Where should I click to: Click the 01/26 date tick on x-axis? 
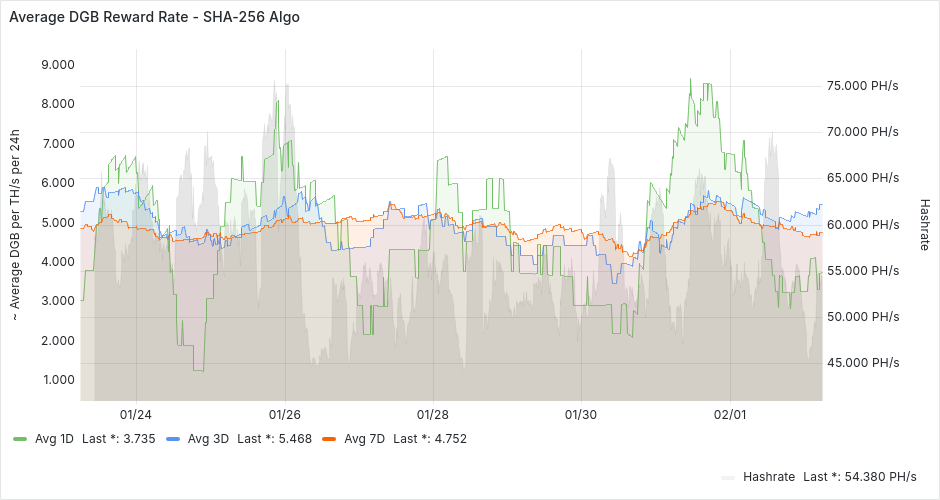tap(285, 414)
